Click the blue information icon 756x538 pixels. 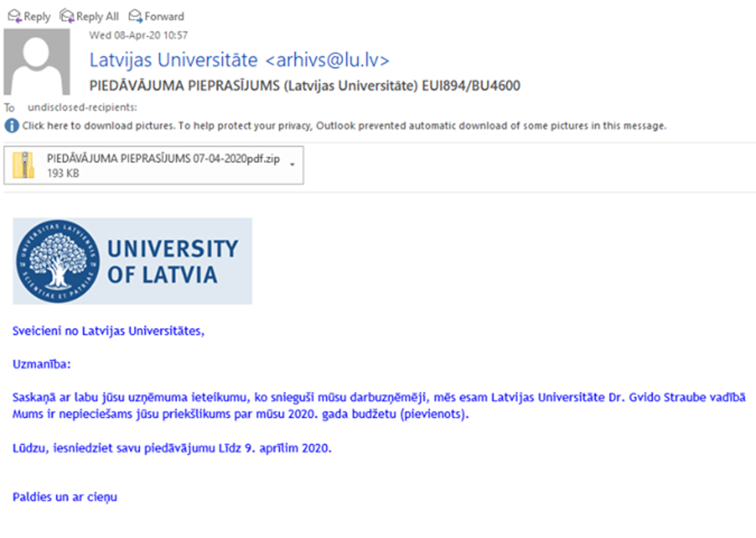tap(11, 126)
